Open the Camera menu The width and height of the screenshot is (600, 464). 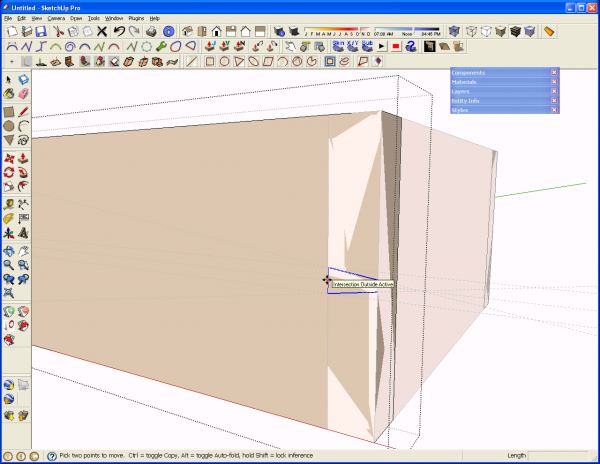click(56, 18)
